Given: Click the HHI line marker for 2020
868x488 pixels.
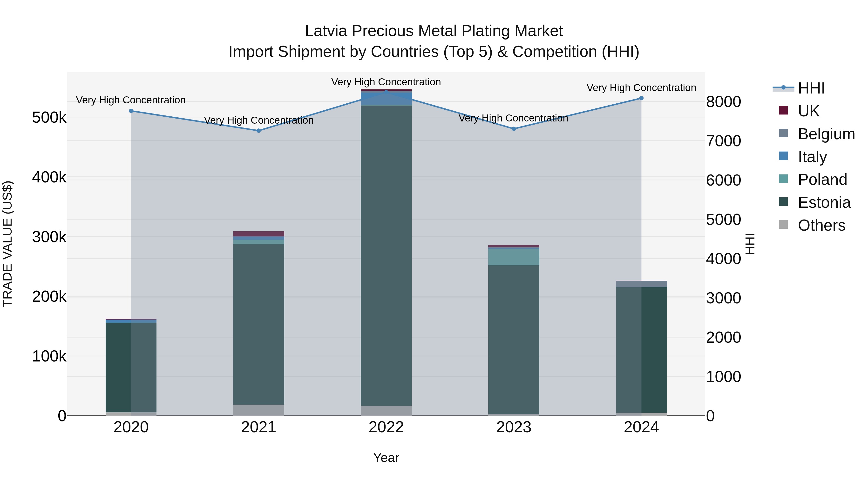Looking at the screenshot, I should [131, 111].
